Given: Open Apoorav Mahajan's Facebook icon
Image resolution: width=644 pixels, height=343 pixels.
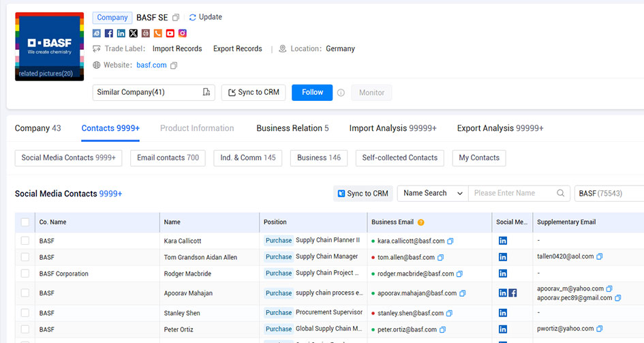Looking at the screenshot, I should click(x=512, y=293).
